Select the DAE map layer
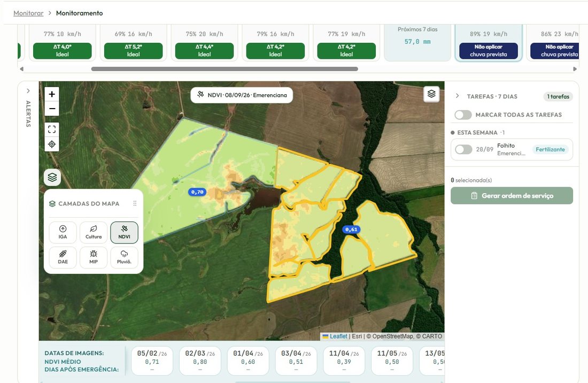This screenshot has height=383, width=588. tap(63, 257)
